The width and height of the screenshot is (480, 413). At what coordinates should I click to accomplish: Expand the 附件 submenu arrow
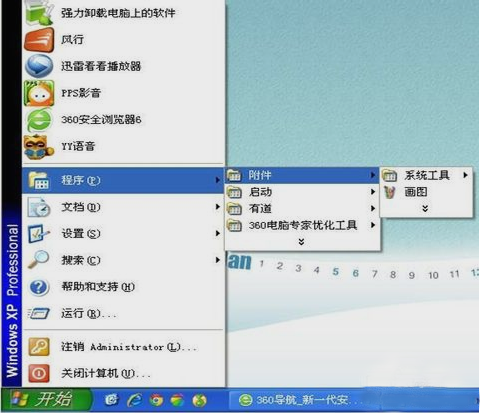point(373,175)
